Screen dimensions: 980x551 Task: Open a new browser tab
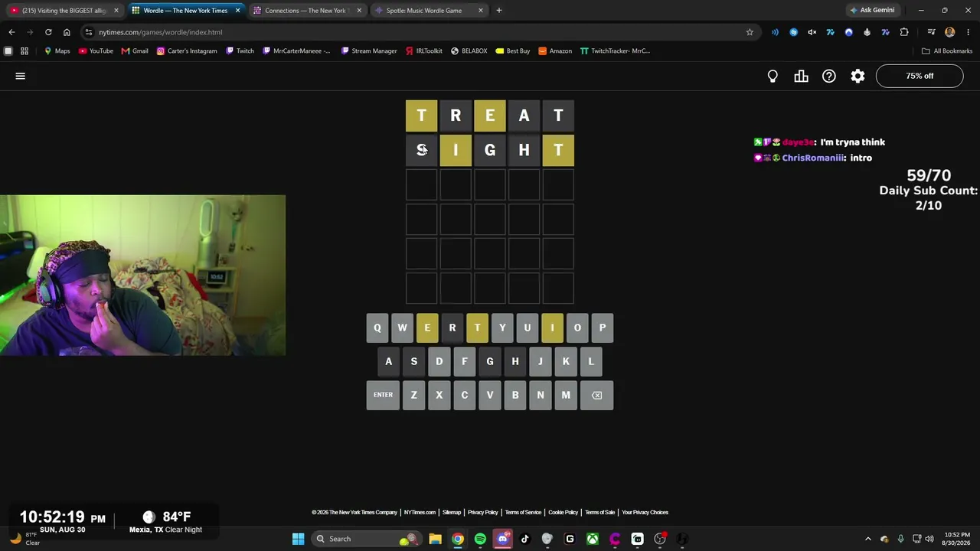pyautogui.click(x=498, y=11)
